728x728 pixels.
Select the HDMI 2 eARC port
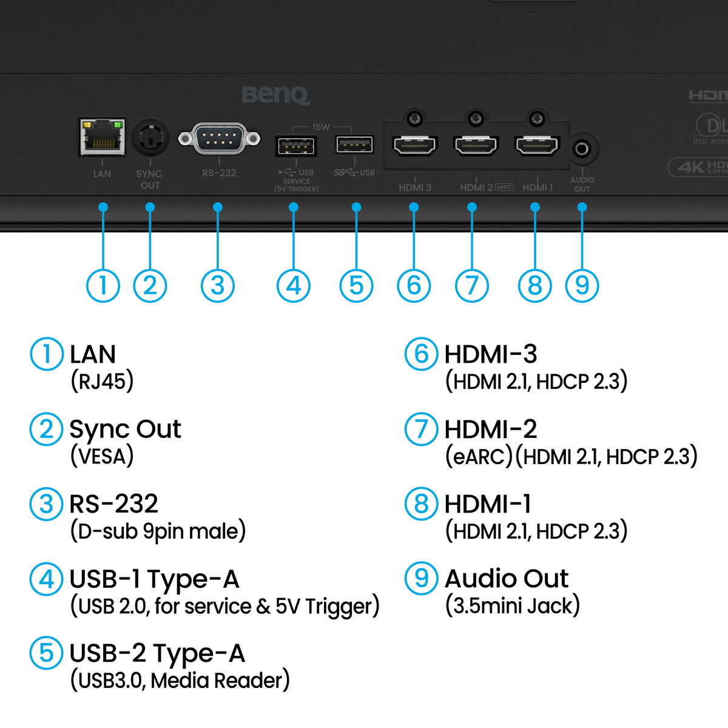[476, 146]
